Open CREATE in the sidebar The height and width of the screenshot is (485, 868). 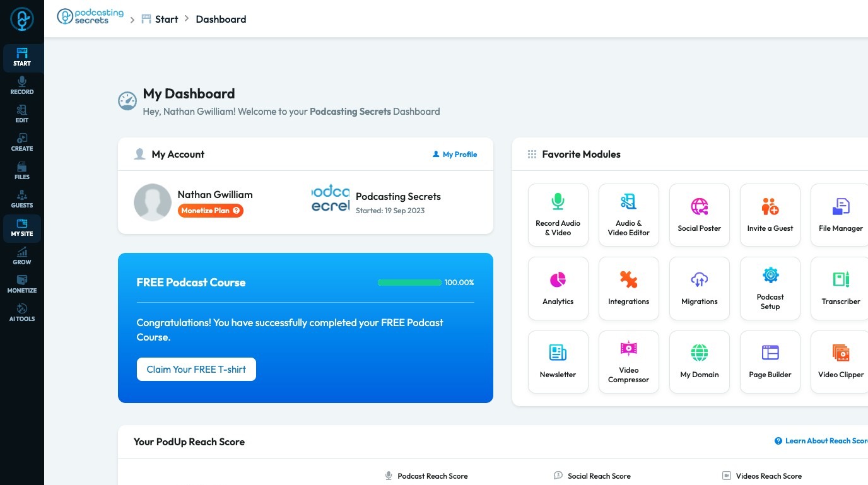click(x=22, y=143)
